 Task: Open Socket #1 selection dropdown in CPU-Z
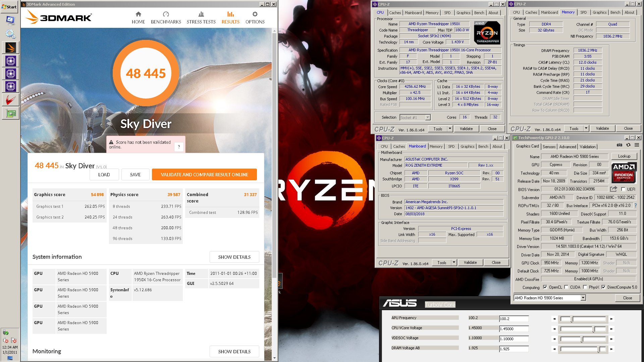[428, 117]
